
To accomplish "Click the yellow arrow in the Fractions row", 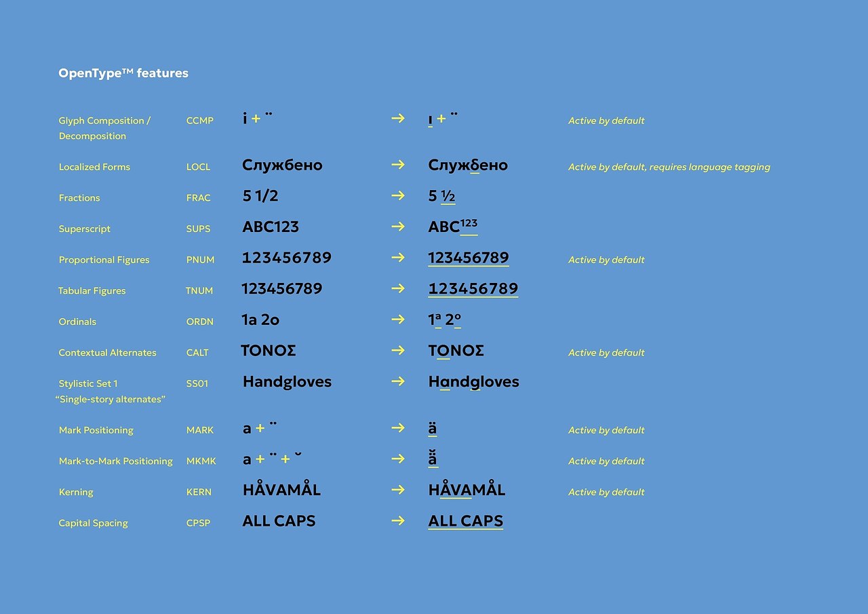I will (398, 196).
